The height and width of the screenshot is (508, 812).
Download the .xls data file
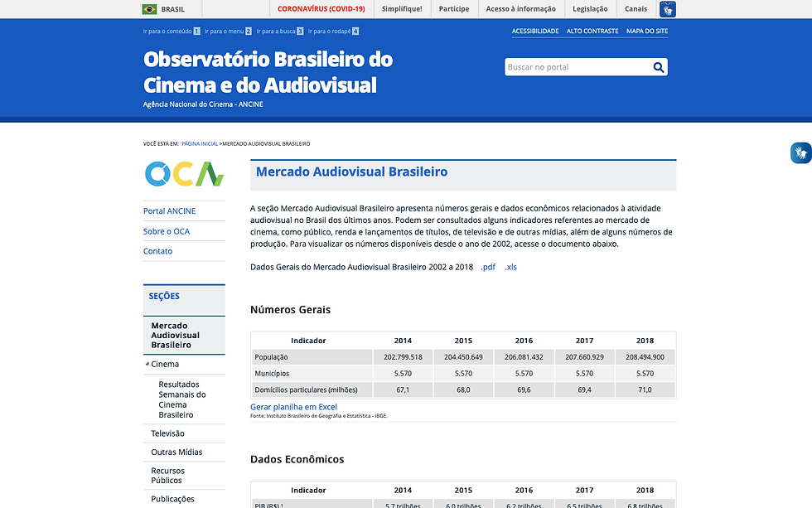click(510, 267)
